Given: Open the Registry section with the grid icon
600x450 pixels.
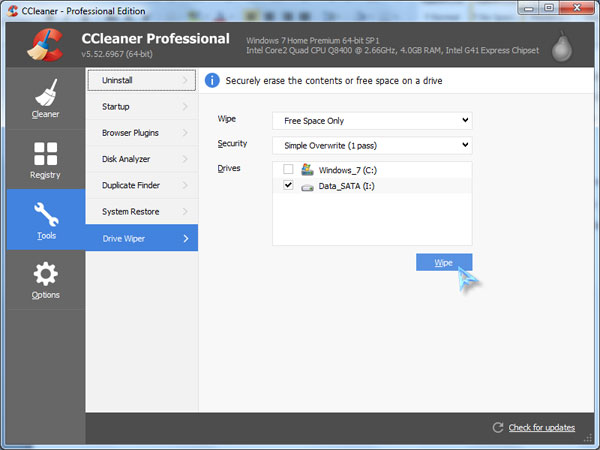Looking at the screenshot, I should (46, 160).
